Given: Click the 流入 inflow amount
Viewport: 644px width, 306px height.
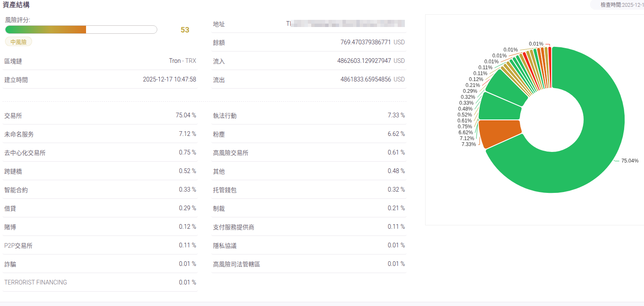Looking at the screenshot, I should [364, 61].
